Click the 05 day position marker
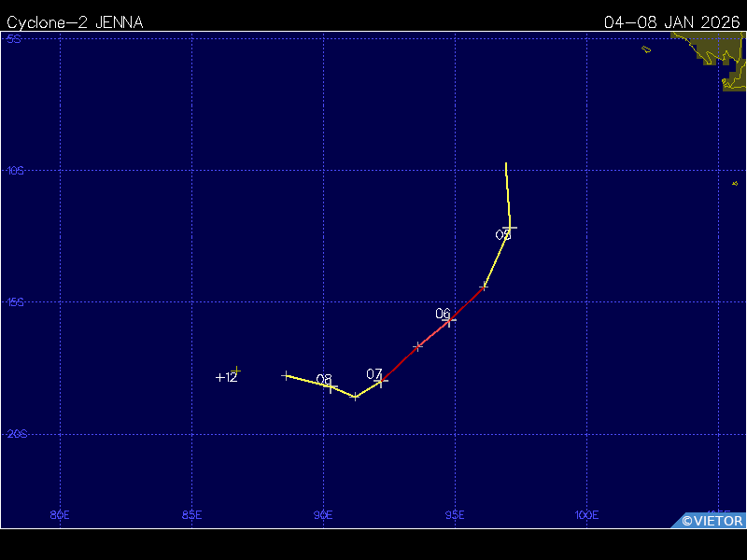 pyautogui.click(x=510, y=228)
